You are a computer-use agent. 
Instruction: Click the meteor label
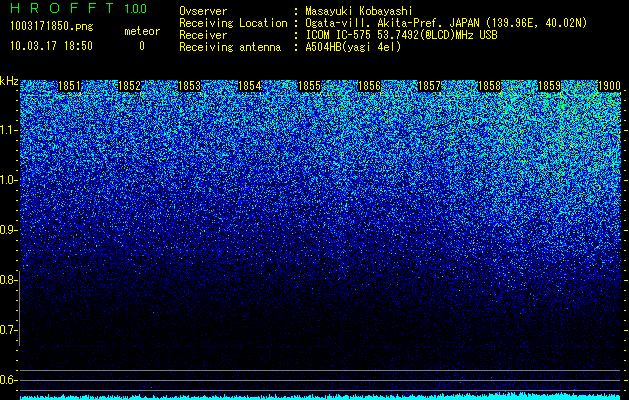click(142, 31)
